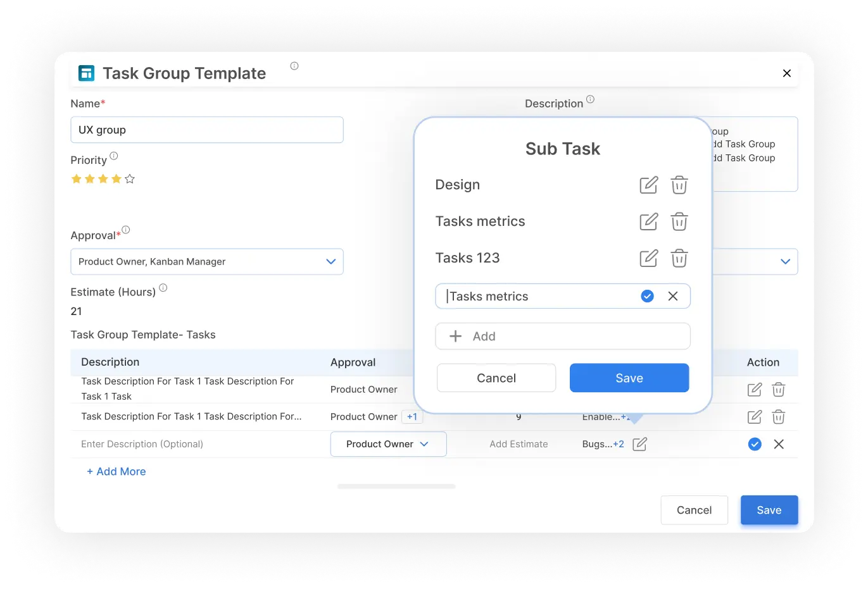
Task: Click the Add More link
Action: tap(116, 471)
